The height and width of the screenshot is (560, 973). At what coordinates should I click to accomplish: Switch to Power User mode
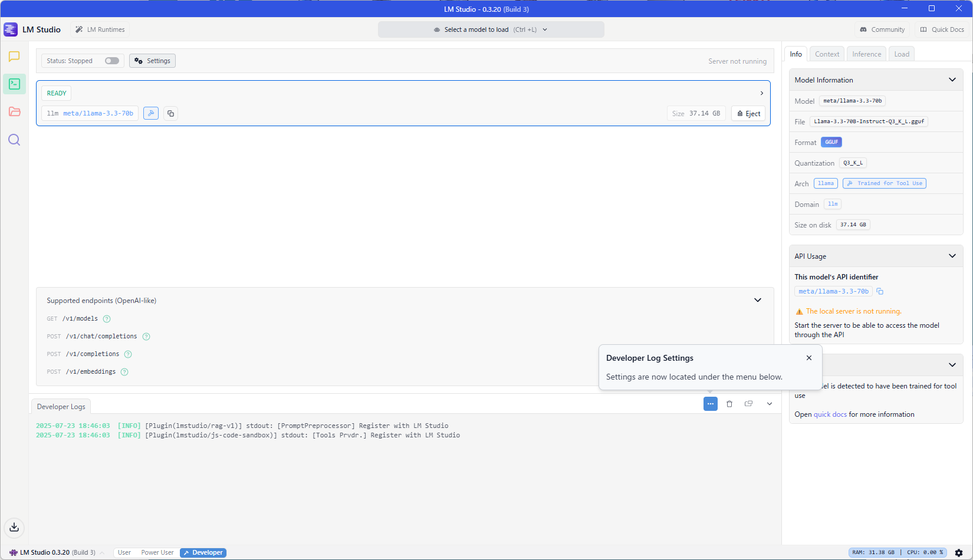(x=157, y=553)
